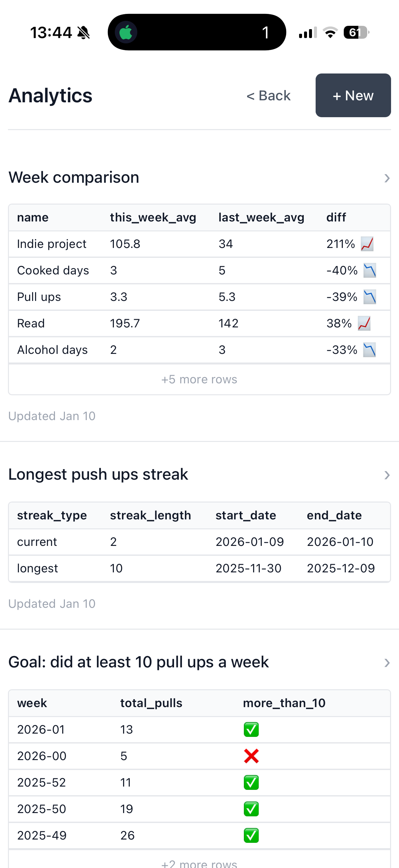Open Longest push ups streak chevron
Image resolution: width=399 pixels, height=868 pixels.
(387, 475)
